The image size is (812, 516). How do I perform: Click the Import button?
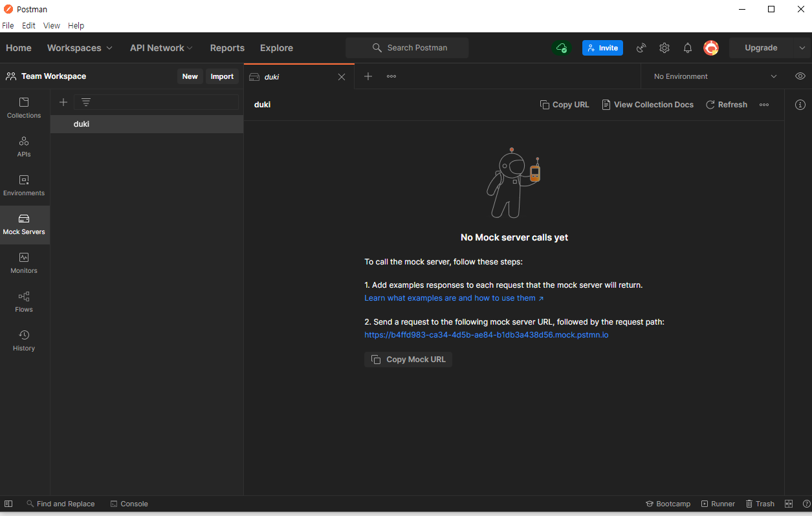[222, 76]
